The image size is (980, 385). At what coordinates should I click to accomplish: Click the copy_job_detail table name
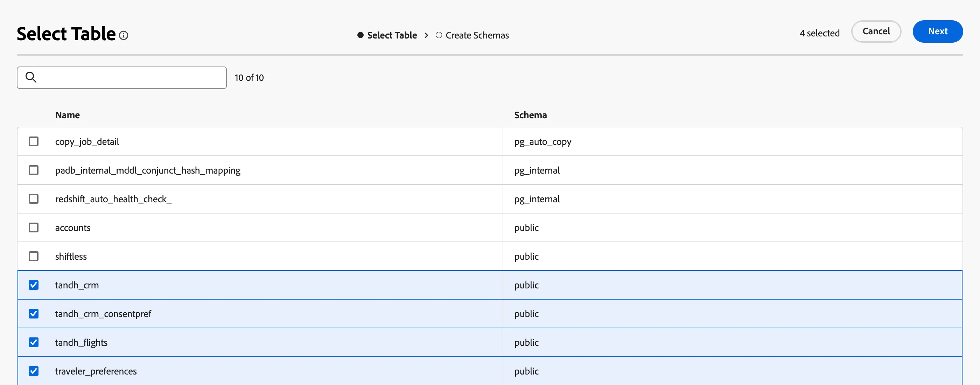point(87,142)
